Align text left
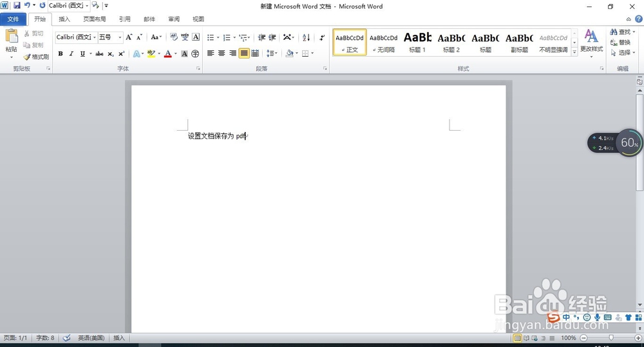This screenshot has width=644, height=347. pyautogui.click(x=211, y=53)
